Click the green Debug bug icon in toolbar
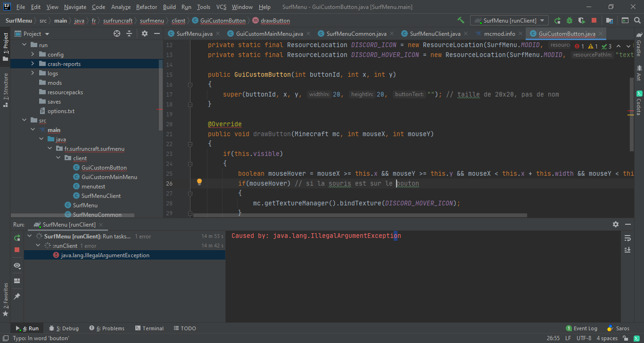 [570, 20]
